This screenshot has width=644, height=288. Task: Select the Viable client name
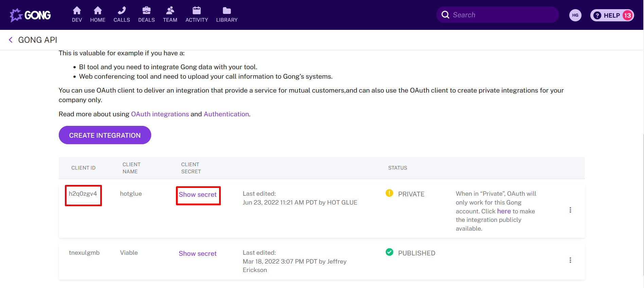coord(129,253)
